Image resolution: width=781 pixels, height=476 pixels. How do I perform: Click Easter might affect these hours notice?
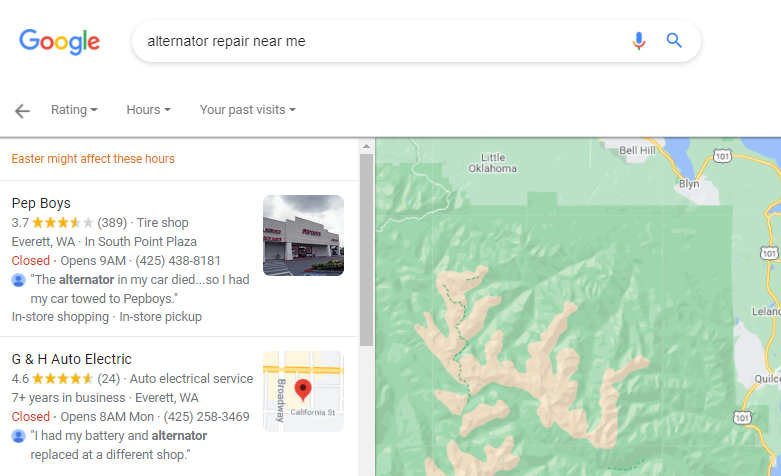coord(93,159)
